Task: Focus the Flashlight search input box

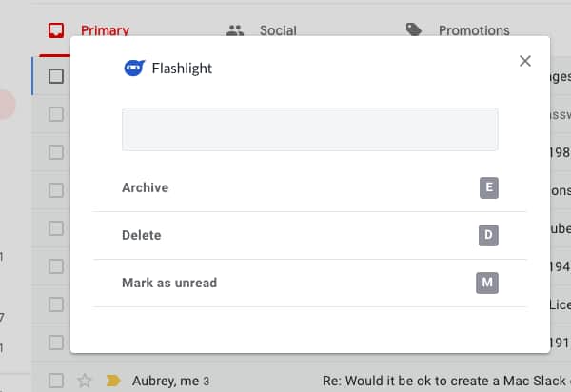Action: (x=310, y=129)
